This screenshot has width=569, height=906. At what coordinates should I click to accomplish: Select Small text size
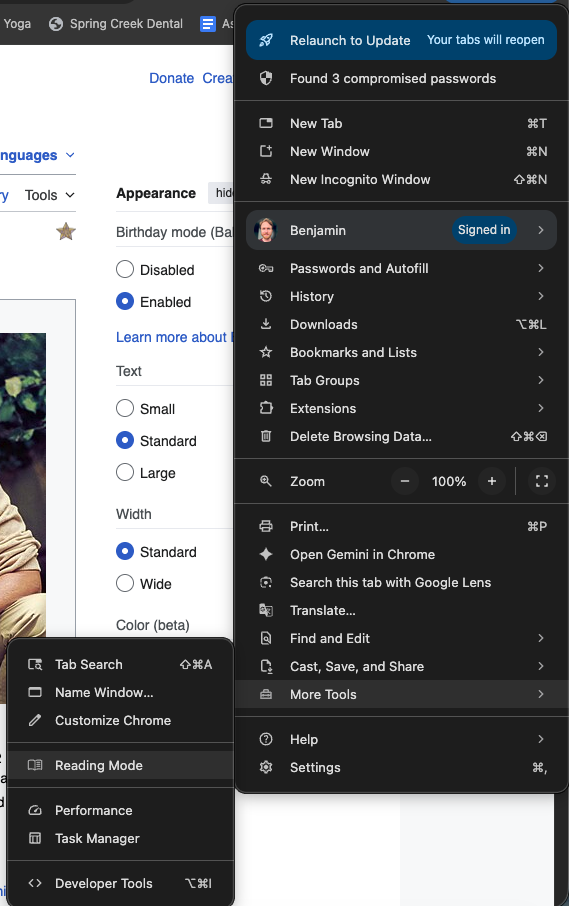pyautogui.click(x=125, y=409)
